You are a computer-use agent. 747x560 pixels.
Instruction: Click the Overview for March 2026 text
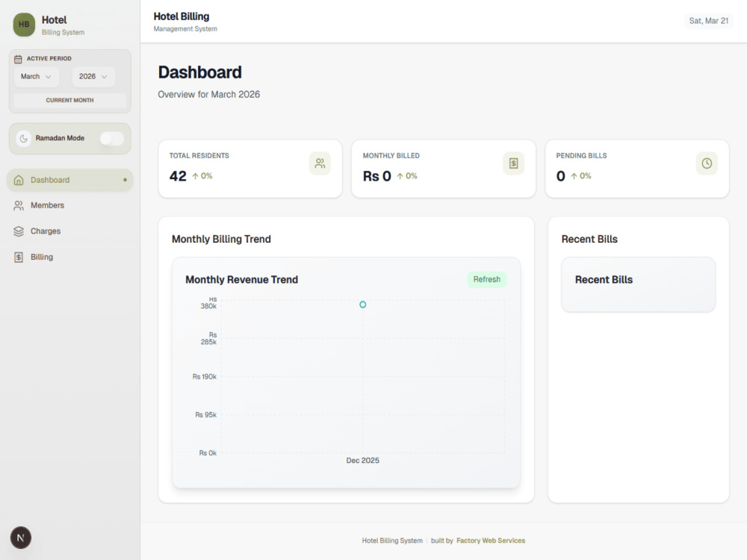point(208,94)
